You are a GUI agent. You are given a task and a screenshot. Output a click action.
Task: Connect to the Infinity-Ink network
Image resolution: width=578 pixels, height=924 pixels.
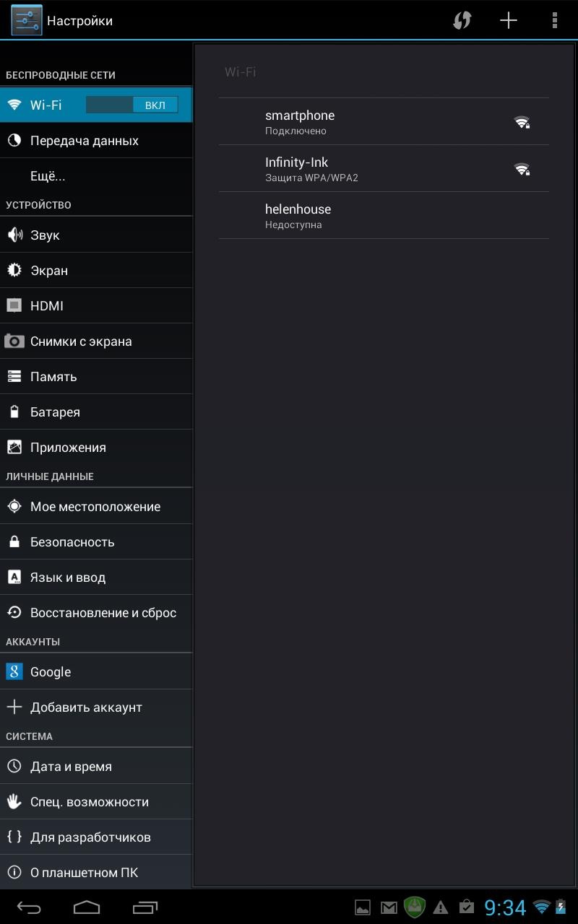click(x=383, y=168)
